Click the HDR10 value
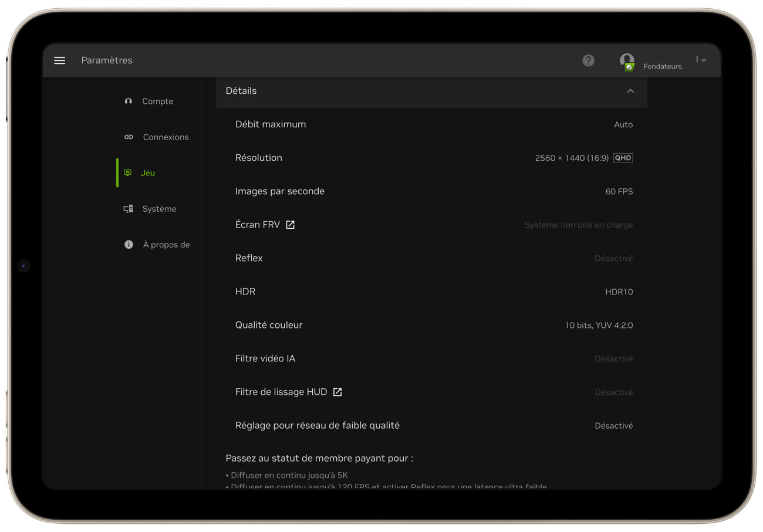The width and height of the screenshot is (763, 532). (x=619, y=292)
